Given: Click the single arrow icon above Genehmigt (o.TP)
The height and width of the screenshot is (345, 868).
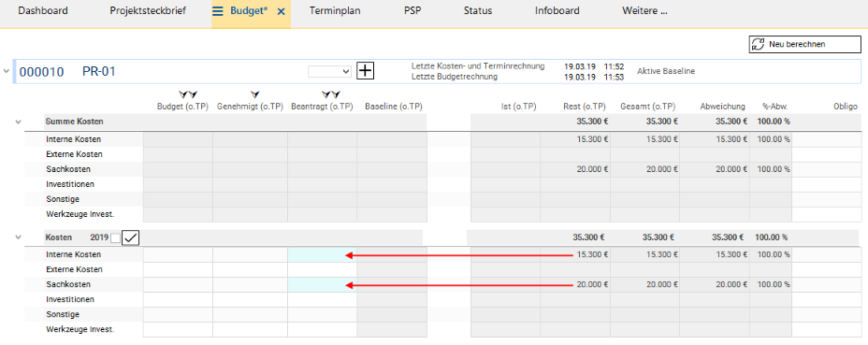Looking at the screenshot, I should click(254, 95).
